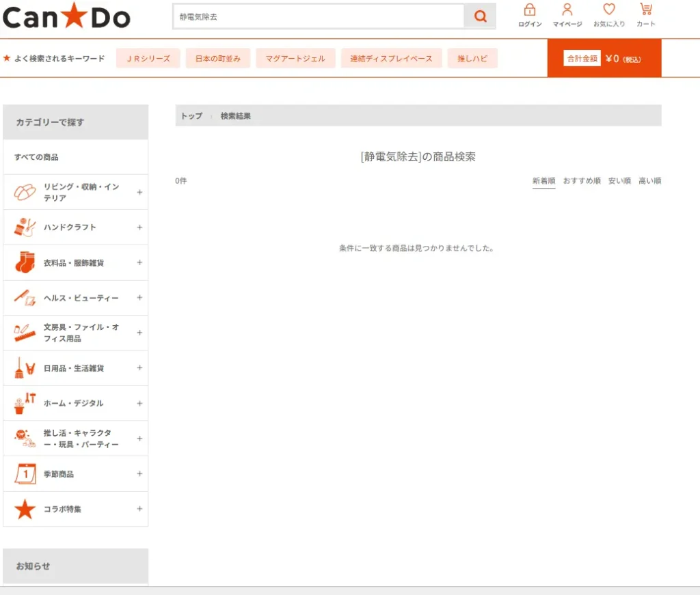Click inside the 静電気除去 search field
The image size is (700, 595).
pos(308,16)
